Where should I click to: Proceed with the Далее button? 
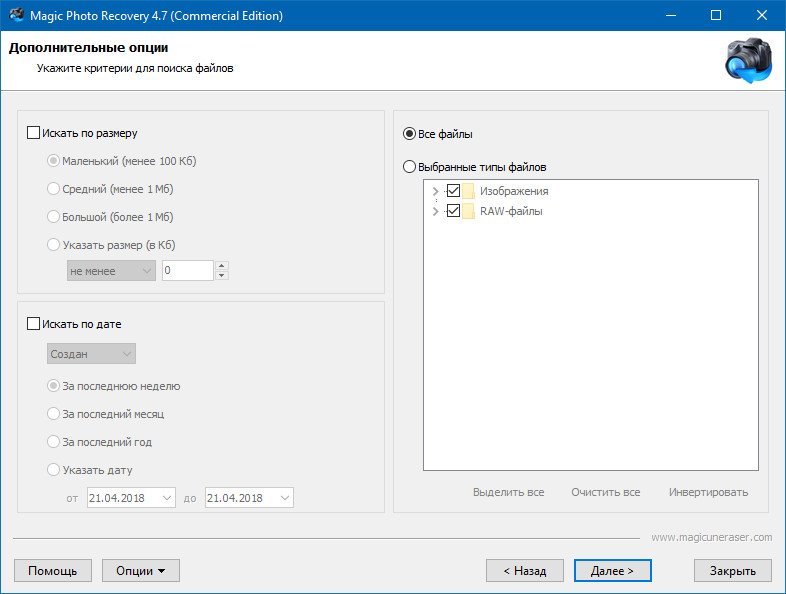click(613, 570)
